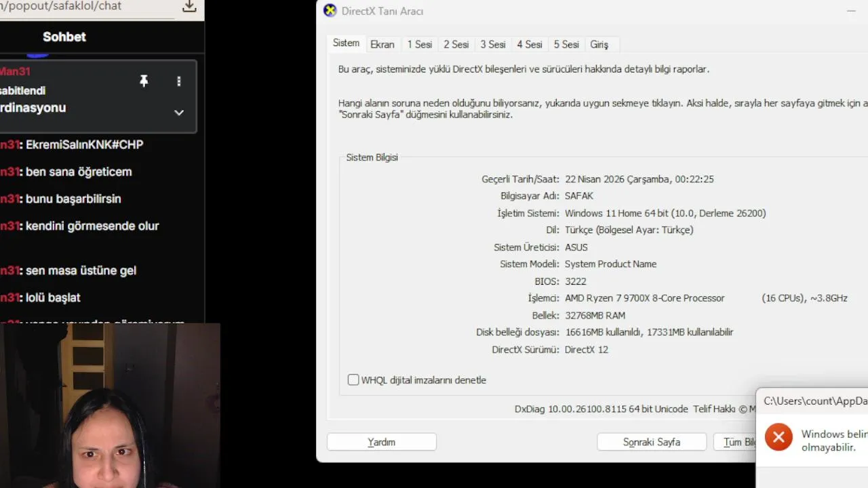Click system manufacturer value "ASUS"
This screenshot has width=868, height=488.
point(576,247)
